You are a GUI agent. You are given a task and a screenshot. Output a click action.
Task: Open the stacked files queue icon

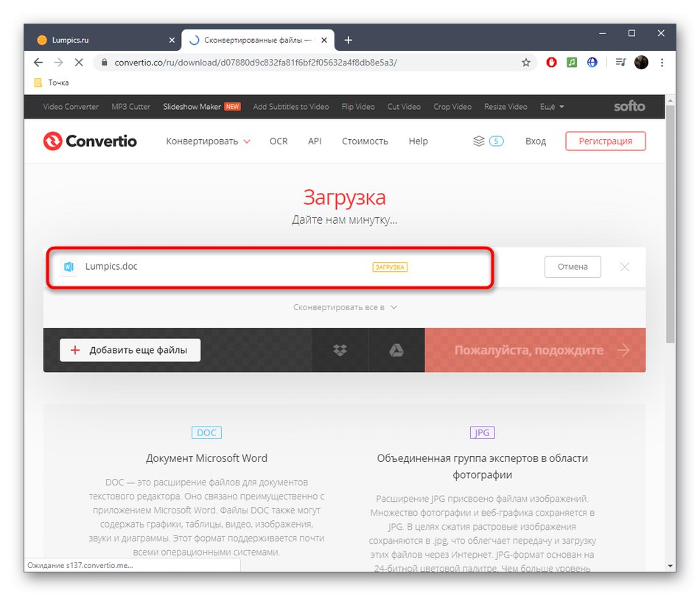(480, 141)
